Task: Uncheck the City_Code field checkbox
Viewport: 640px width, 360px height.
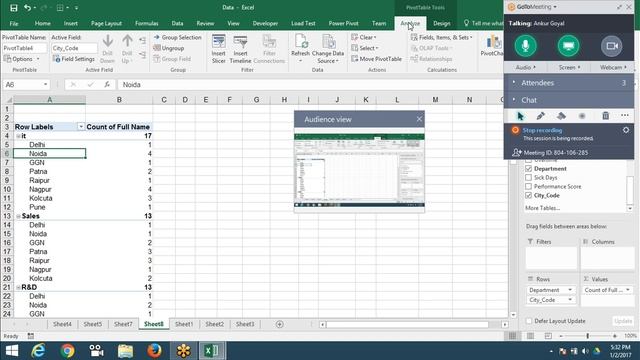Action: (x=529, y=196)
